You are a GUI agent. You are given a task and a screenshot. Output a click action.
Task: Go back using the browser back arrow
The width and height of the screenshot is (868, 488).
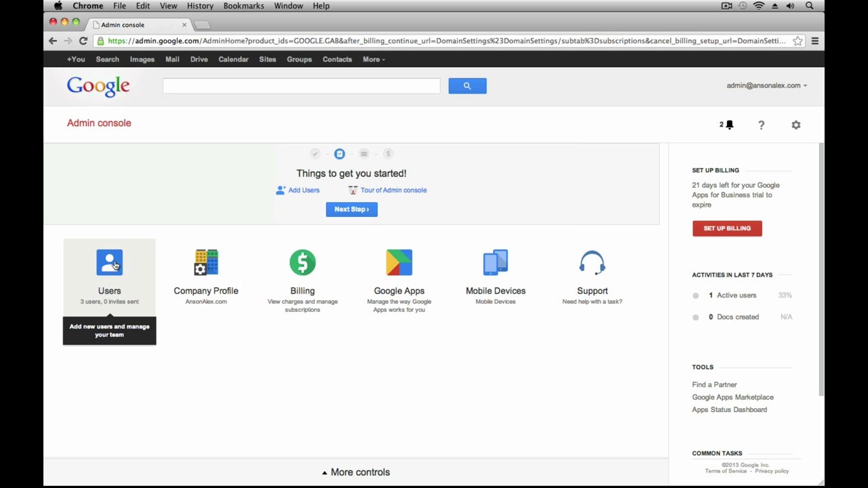point(53,41)
